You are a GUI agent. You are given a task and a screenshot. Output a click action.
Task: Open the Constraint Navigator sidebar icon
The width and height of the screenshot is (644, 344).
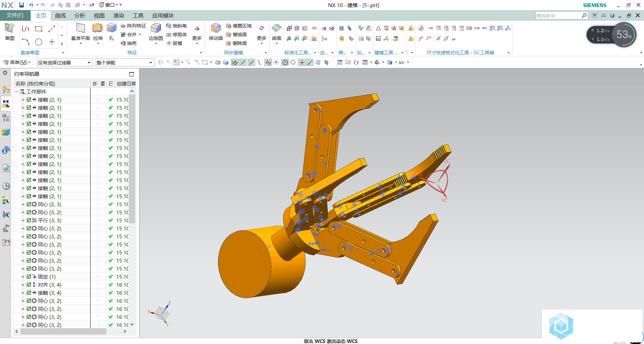click(6, 104)
